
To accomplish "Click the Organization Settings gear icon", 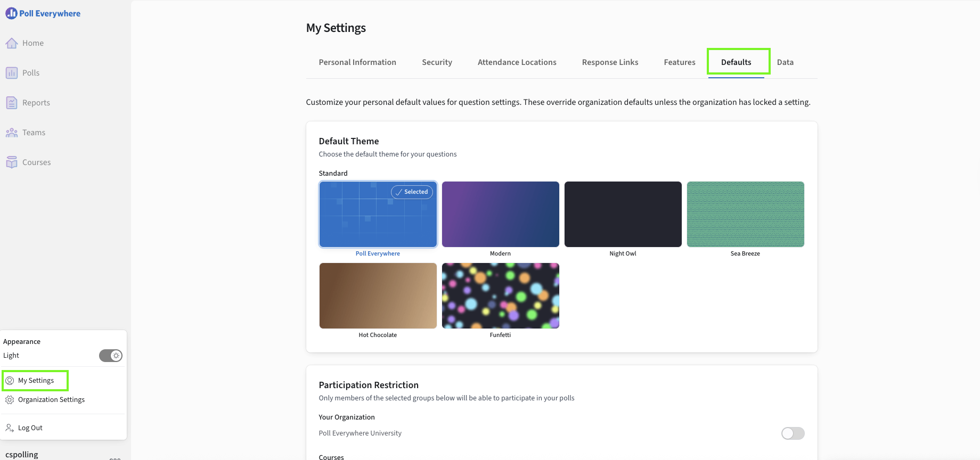I will pos(10,400).
